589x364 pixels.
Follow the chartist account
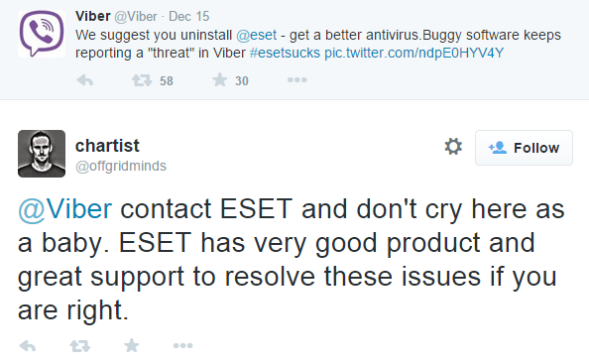point(524,148)
